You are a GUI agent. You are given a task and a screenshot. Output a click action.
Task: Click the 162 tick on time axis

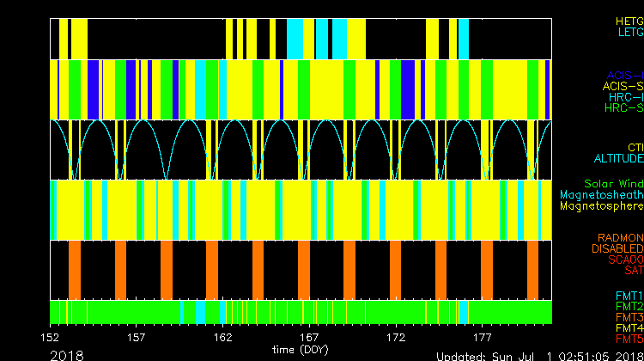click(x=223, y=337)
